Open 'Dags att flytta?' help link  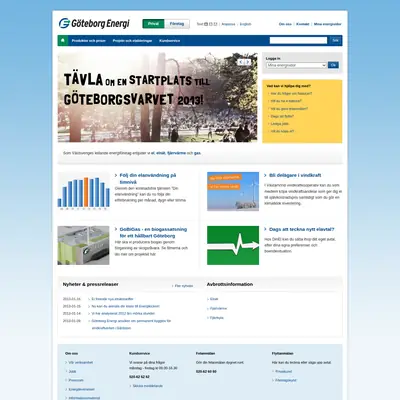[282, 116]
